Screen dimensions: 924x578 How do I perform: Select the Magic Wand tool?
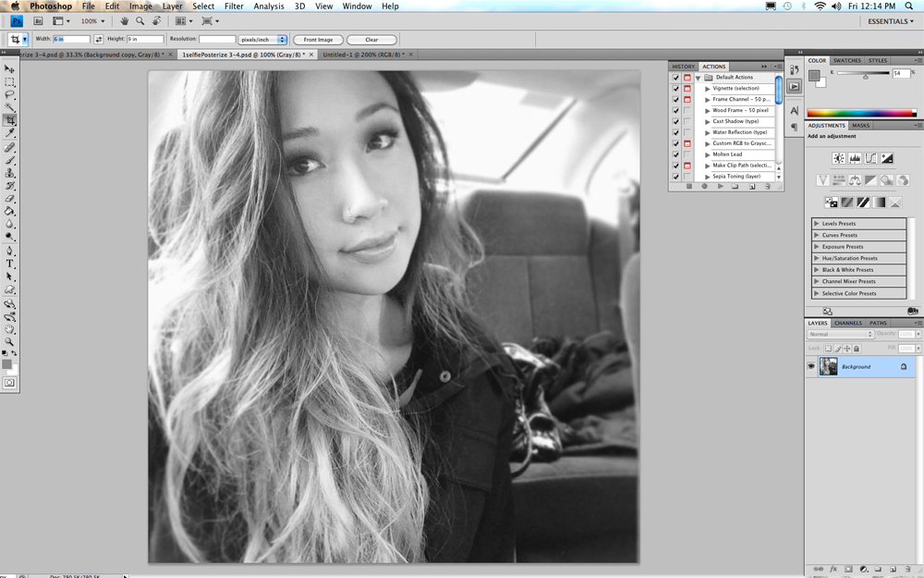[9, 107]
